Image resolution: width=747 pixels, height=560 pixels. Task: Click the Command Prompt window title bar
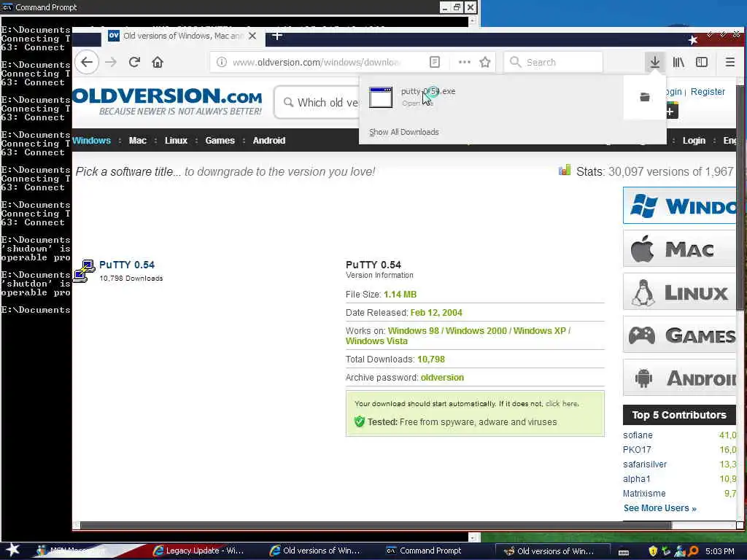(219, 7)
